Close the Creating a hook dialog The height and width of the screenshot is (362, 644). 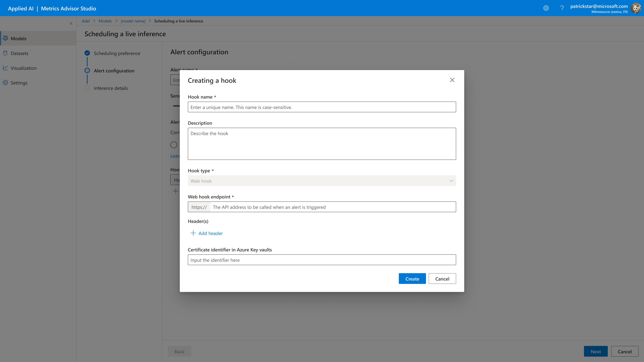[x=452, y=80]
